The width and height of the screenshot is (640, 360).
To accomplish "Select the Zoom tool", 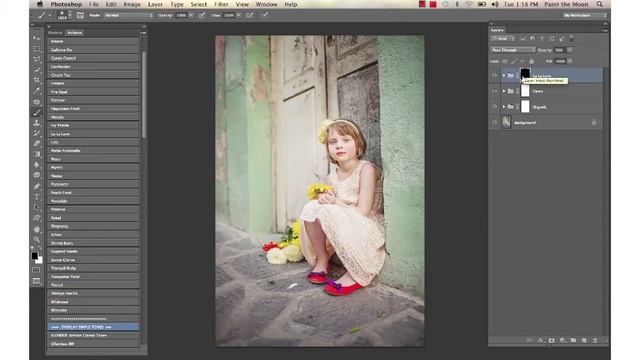I will [x=37, y=240].
